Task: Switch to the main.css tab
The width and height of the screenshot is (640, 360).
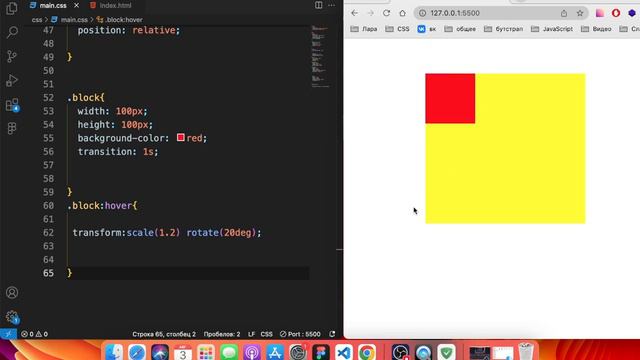Action: pyautogui.click(x=53, y=5)
